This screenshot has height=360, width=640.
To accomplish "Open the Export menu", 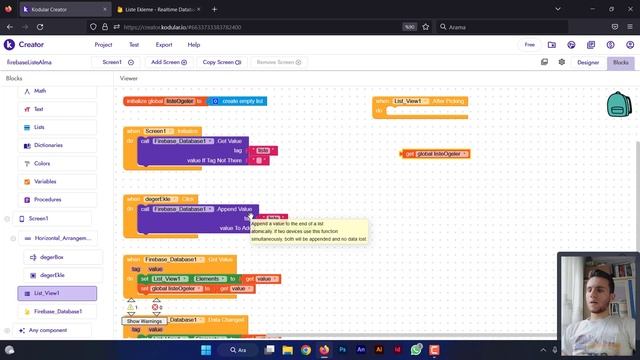I will tap(164, 45).
